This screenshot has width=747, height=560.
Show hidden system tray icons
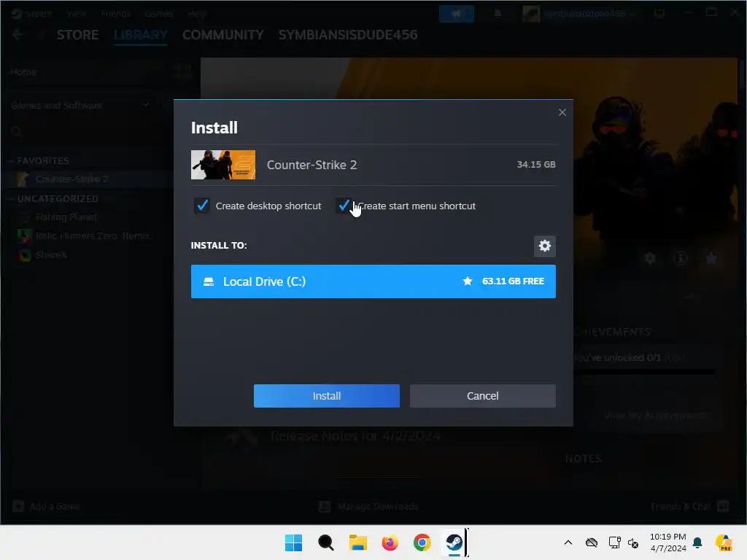click(568, 542)
